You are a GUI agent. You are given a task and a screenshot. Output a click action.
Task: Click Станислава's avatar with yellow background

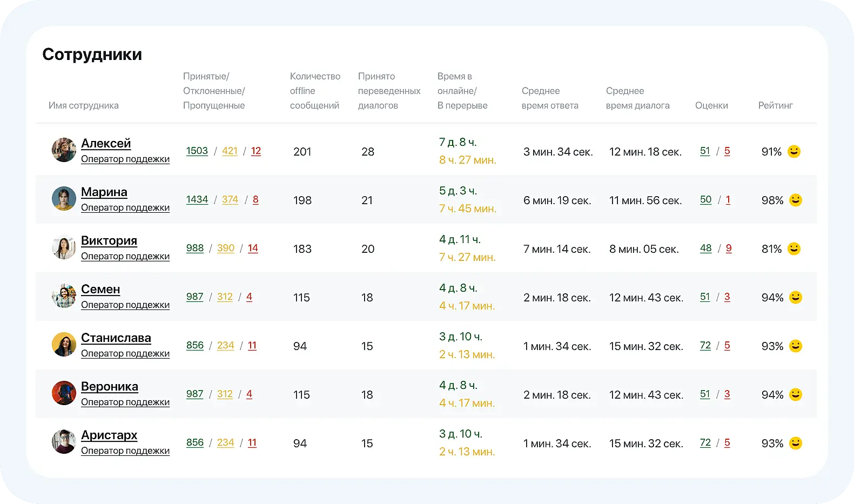64,345
